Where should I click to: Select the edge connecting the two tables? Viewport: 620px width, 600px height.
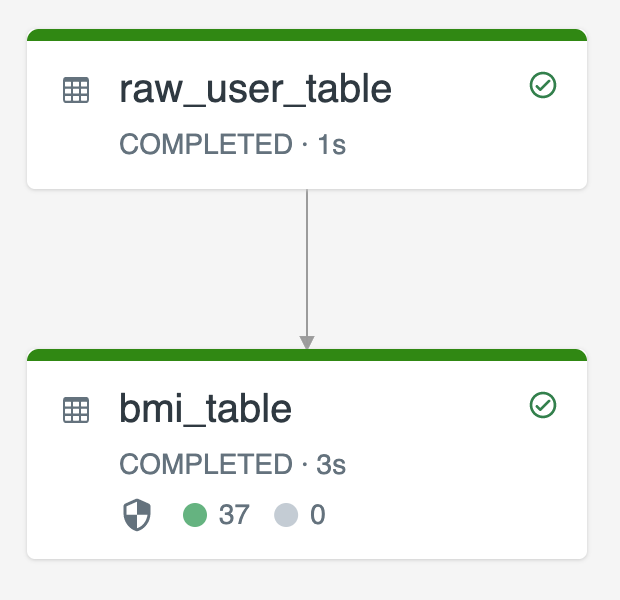click(307, 263)
